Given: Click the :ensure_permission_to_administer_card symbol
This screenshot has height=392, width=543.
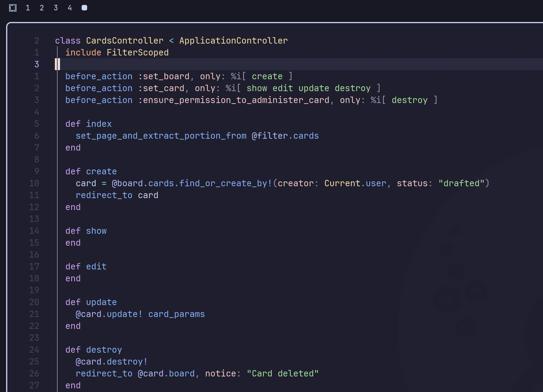Looking at the screenshot, I should point(234,100).
